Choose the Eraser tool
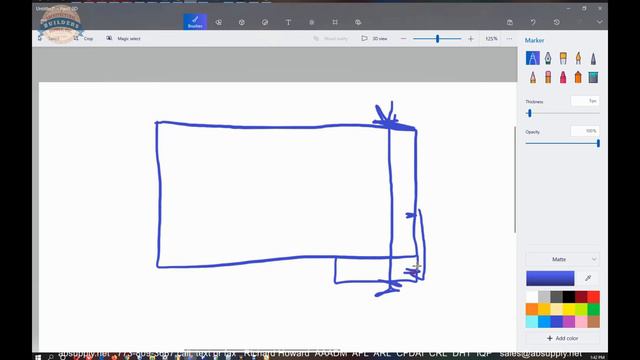 [x=547, y=77]
